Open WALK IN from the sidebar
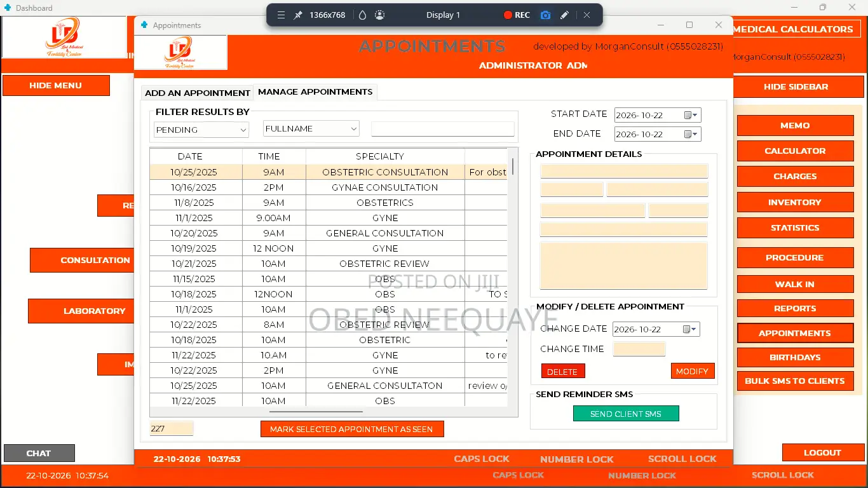 [795, 284]
